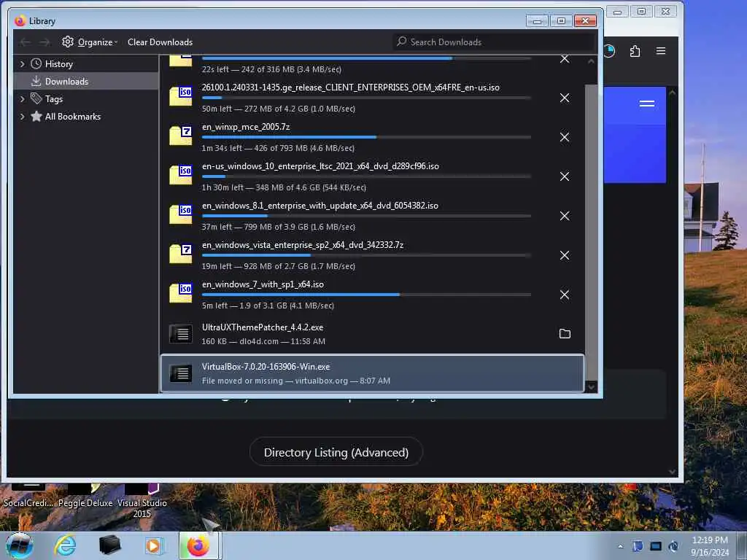This screenshot has height=560, width=747.
Task: Open Visual Studio 2015 desktop shortcut
Action: click(142, 502)
